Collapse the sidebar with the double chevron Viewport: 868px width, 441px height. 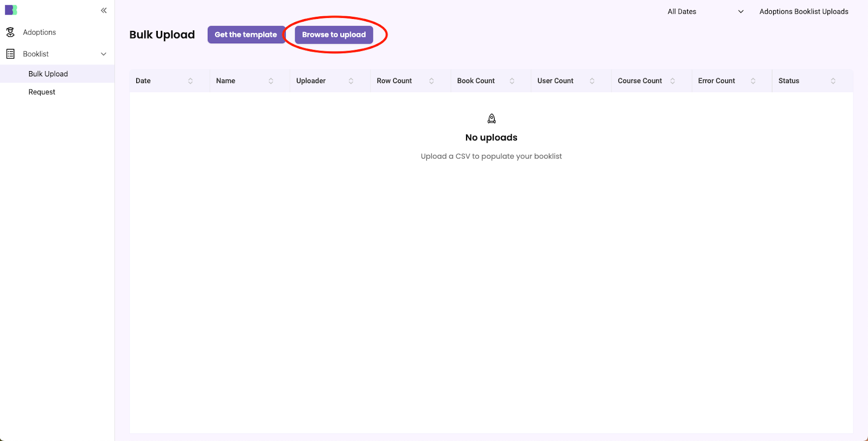click(x=104, y=10)
